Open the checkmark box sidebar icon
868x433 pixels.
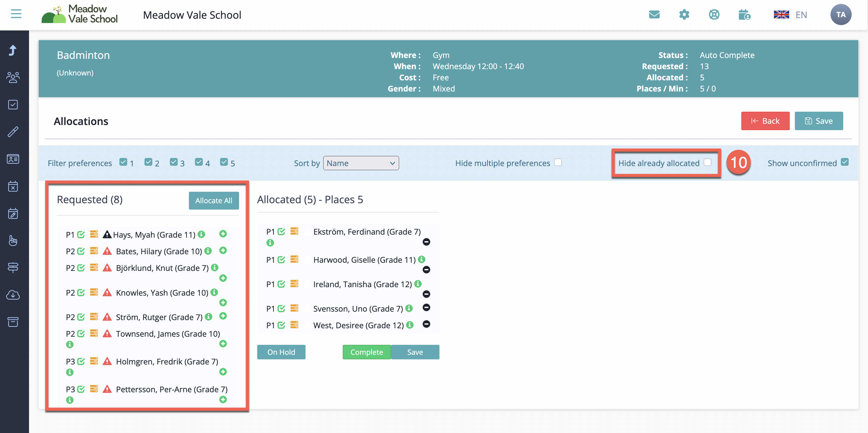click(13, 105)
